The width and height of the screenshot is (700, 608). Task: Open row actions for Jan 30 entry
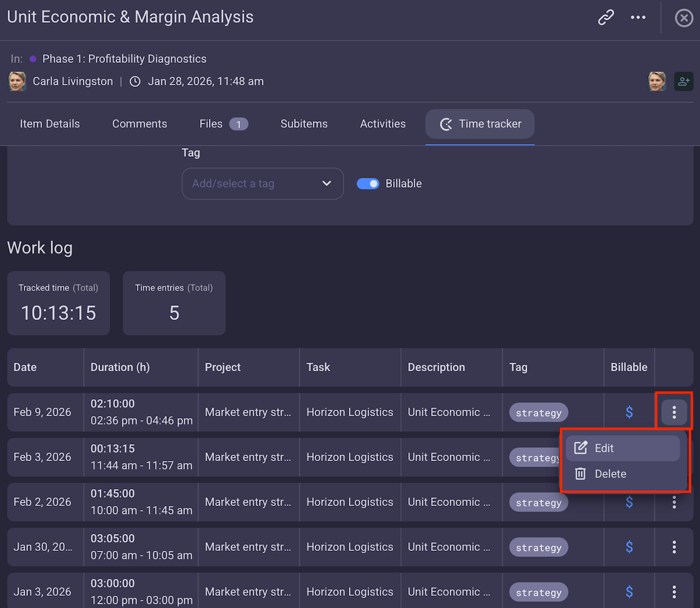(674, 547)
